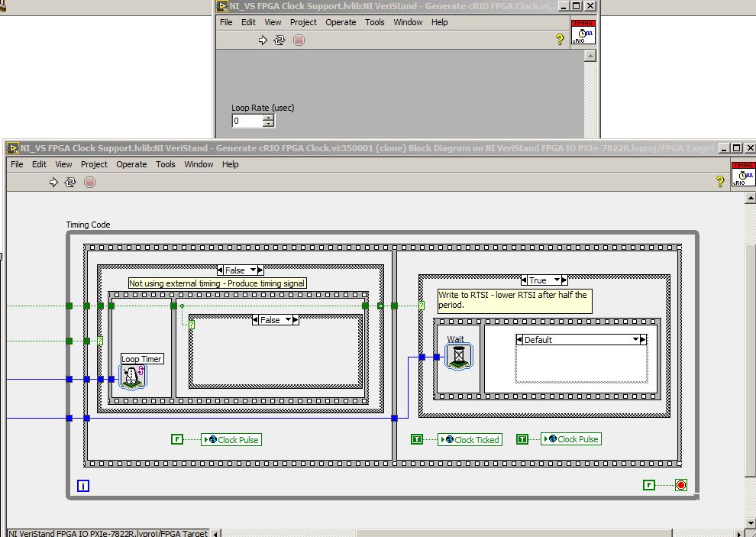Open Tools menu in front panel window

[375, 22]
